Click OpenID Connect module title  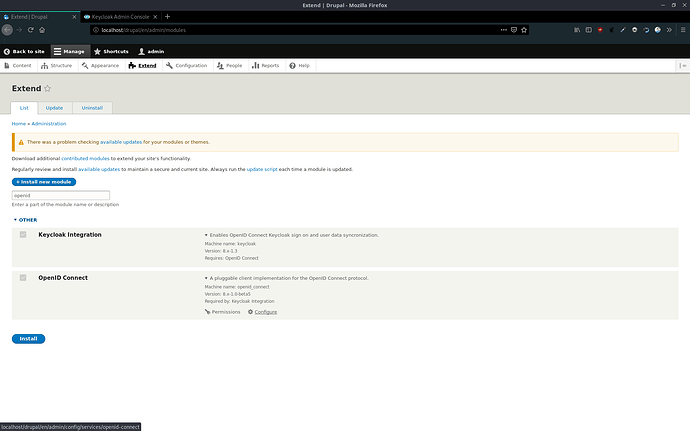[x=63, y=278]
